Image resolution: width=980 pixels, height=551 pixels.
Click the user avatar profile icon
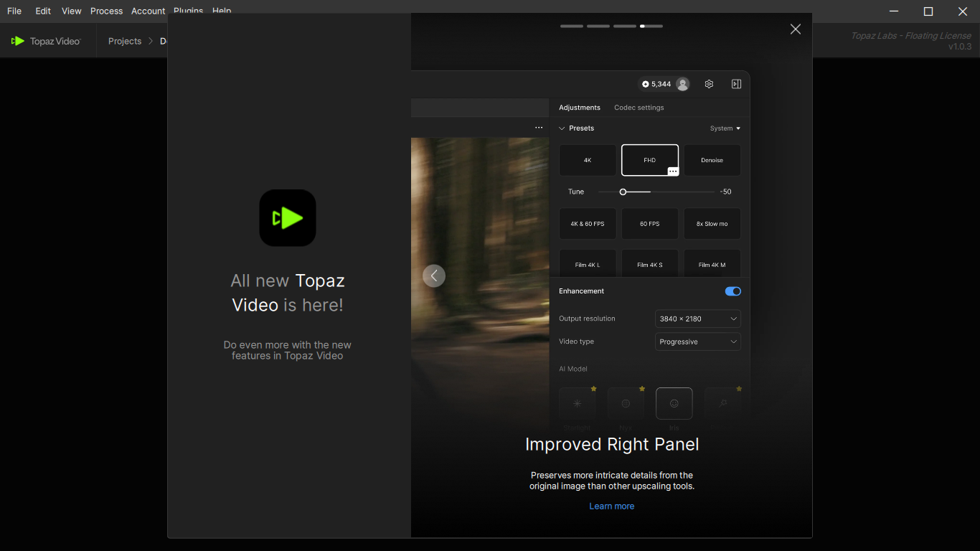pos(683,84)
